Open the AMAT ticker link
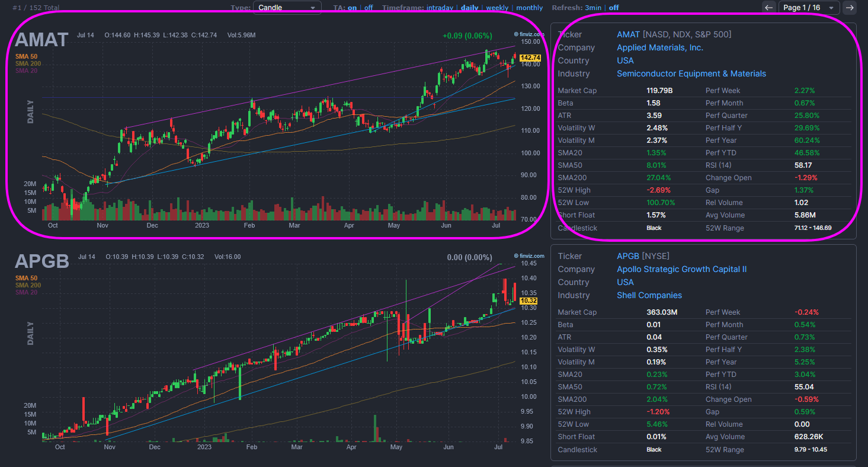This screenshot has width=868, height=467. click(x=628, y=34)
